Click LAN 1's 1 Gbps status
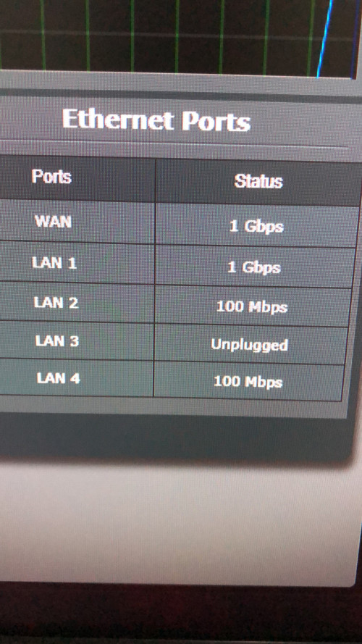Image resolution: width=362 pixels, height=644 pixels. click(254, 267)
